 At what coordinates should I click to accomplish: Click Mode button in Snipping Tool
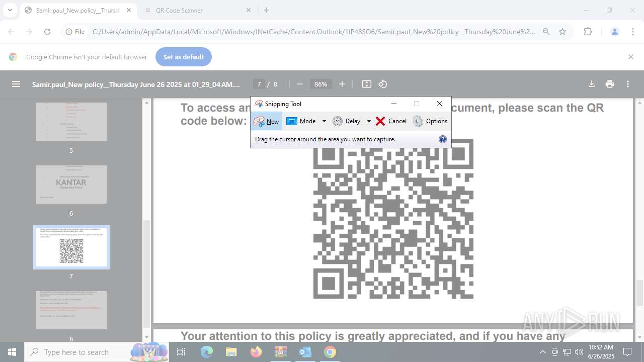[x=301, y=121]
